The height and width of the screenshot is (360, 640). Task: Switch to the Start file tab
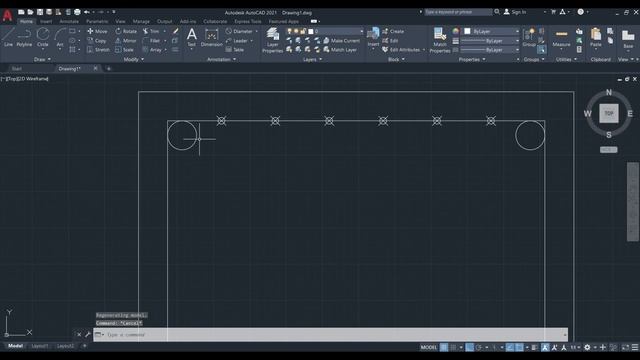pos(17,69)
